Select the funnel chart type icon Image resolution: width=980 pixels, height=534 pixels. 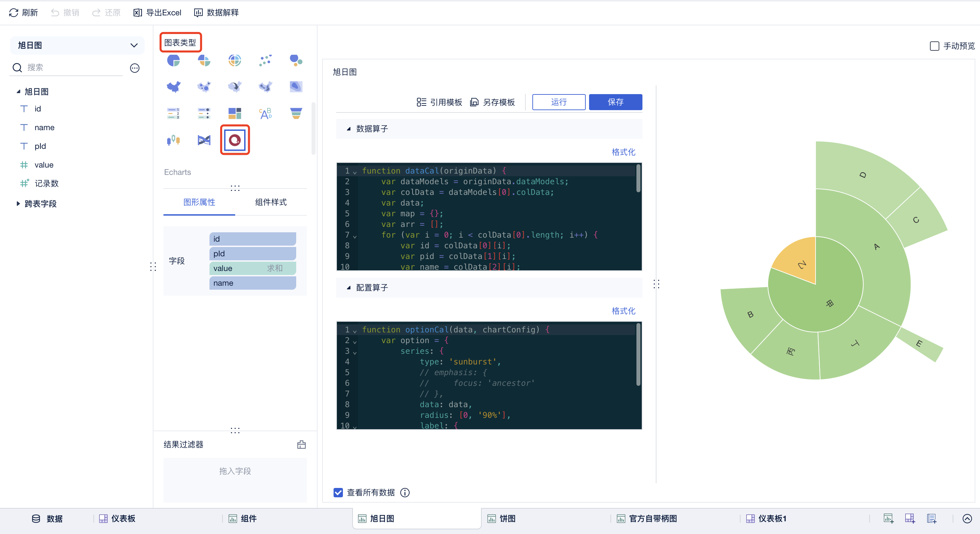pos(296,113)
